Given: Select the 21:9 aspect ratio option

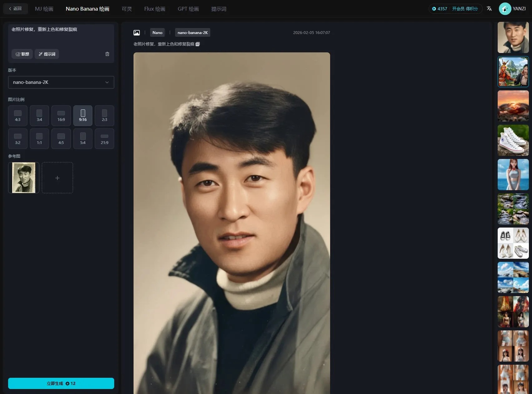Looking at the screenshot, I should click(x=104, y=139).
